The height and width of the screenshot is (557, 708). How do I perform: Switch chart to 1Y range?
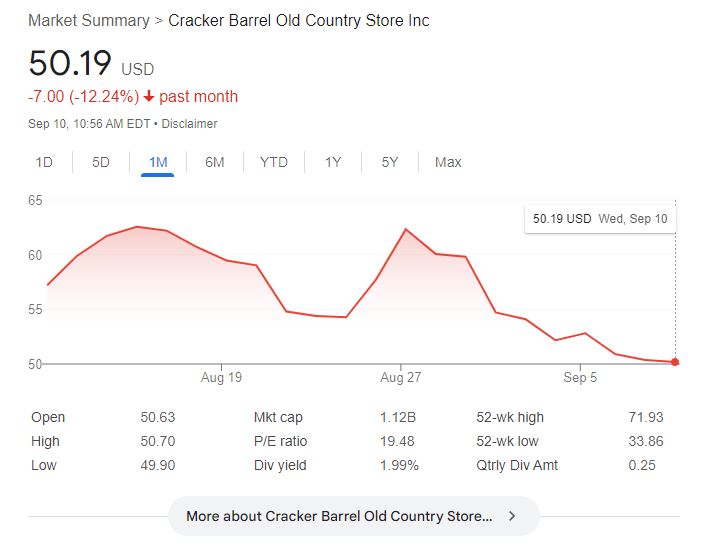point(333,162)
